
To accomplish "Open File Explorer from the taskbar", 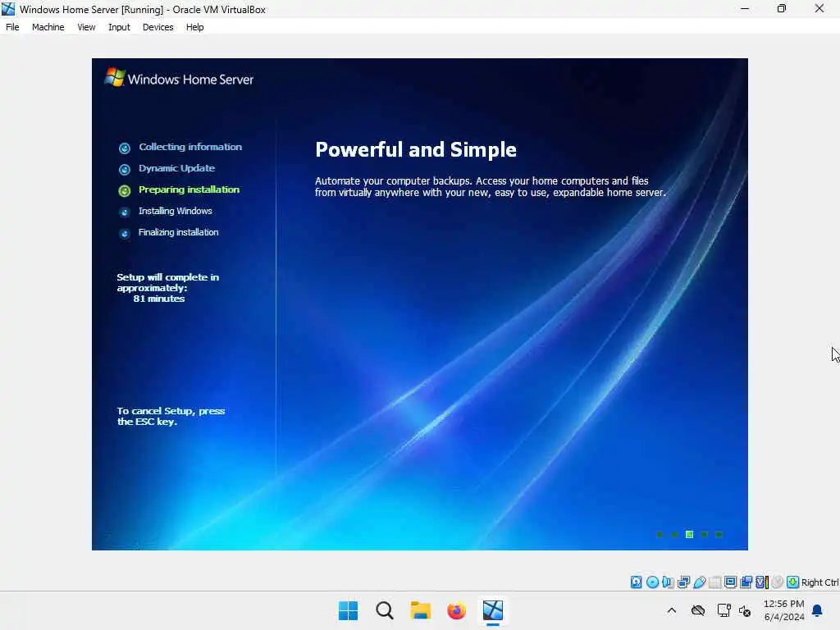I will [421, 610].
